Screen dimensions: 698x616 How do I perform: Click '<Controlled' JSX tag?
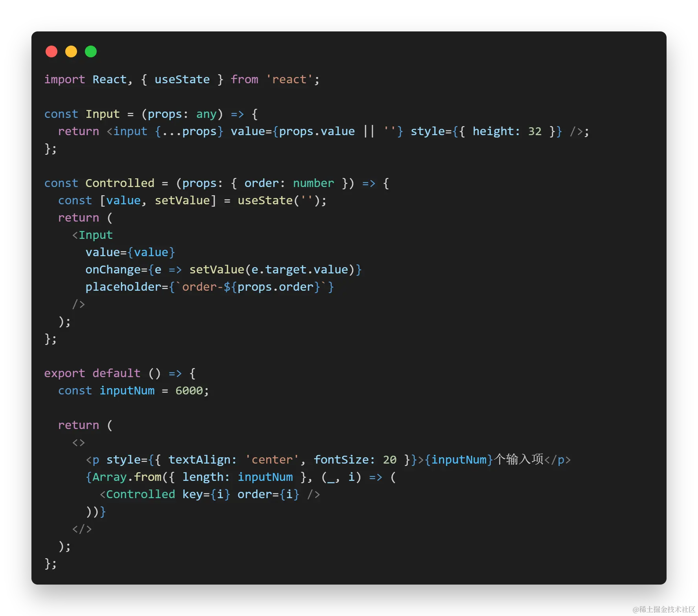click(x=137, y=494)
